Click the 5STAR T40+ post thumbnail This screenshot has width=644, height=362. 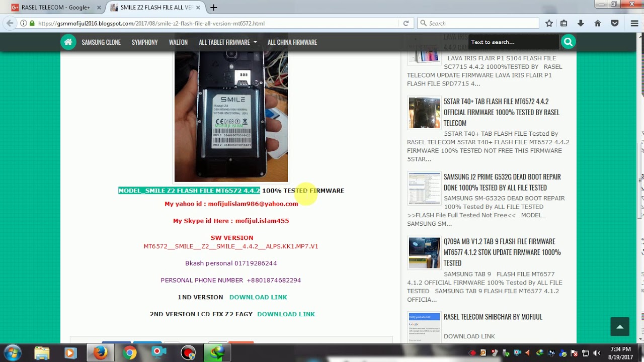point(424,113)
